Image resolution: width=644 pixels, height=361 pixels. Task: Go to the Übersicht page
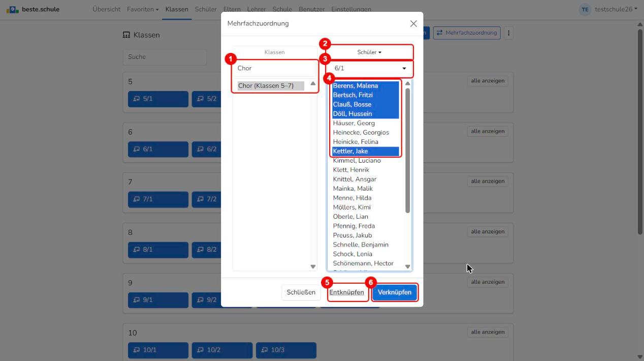(107, 9)
